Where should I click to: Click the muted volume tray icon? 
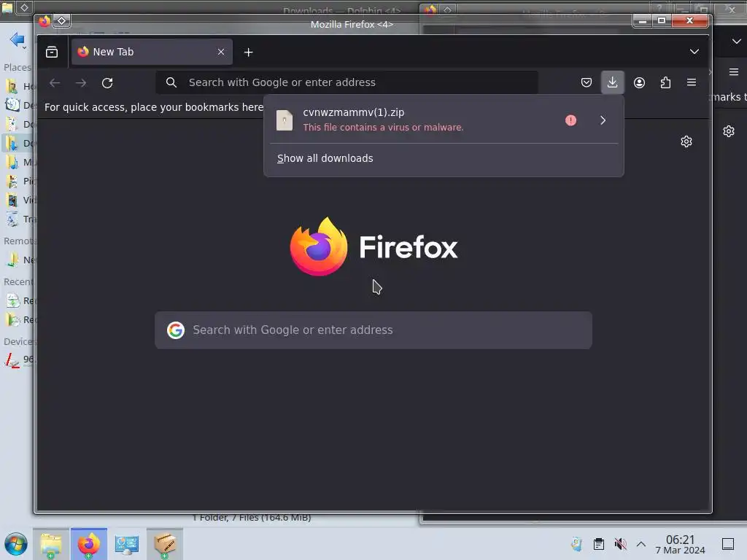(620, 544)
